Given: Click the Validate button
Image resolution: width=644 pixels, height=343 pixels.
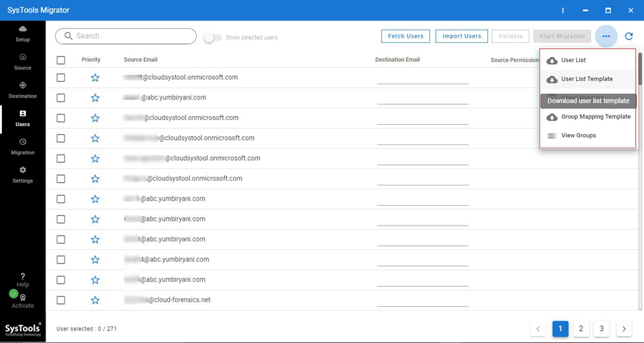Looking at the screenshot, I should 511,36.
